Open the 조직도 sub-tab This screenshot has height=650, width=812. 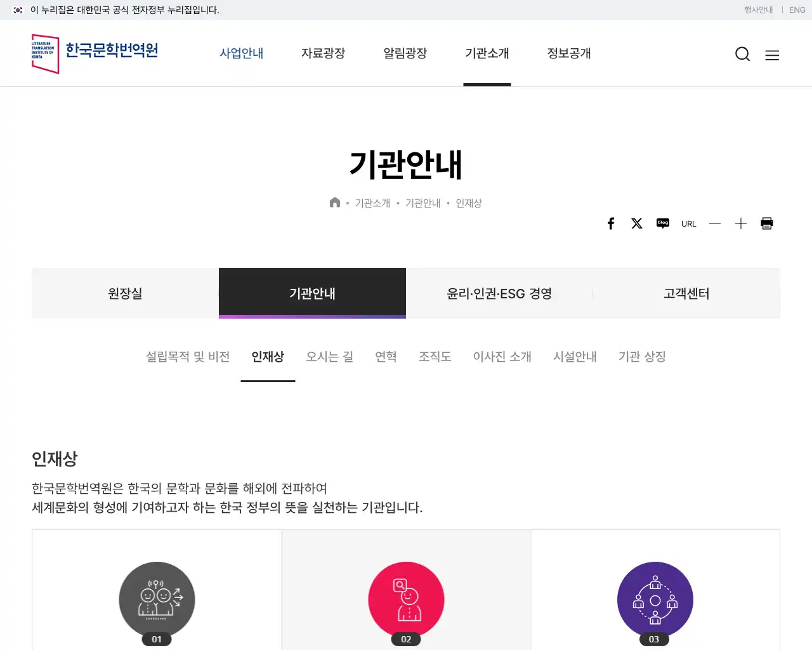(x=435, y=357)
